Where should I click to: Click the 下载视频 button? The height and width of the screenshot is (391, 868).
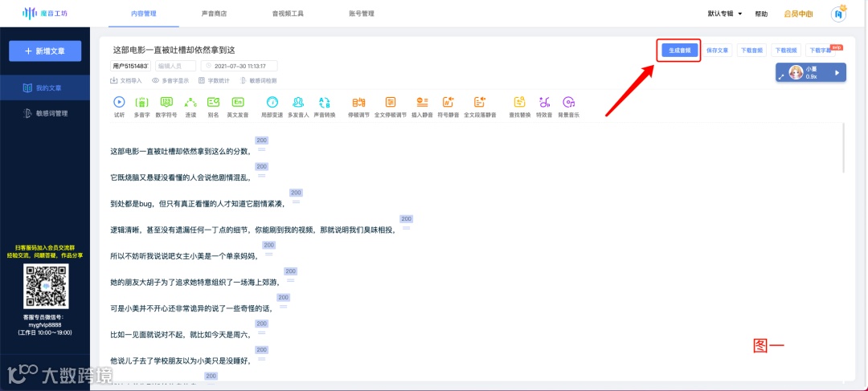[x=786, y=51]
